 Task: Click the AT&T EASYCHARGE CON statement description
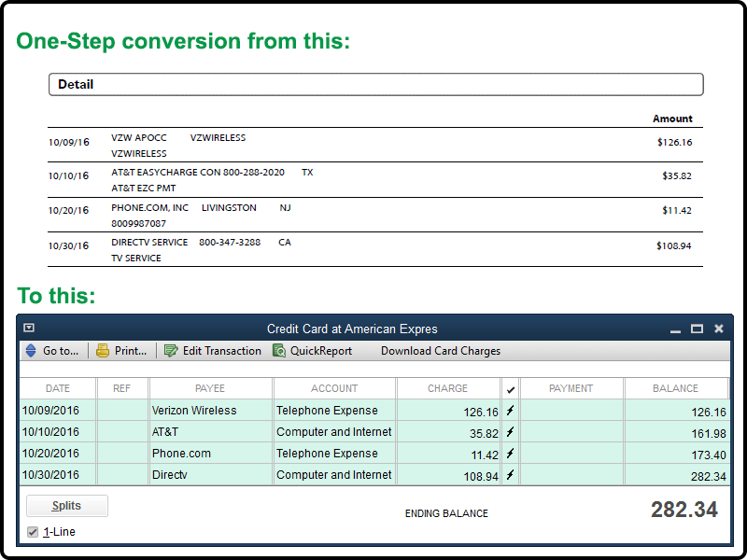212,180
